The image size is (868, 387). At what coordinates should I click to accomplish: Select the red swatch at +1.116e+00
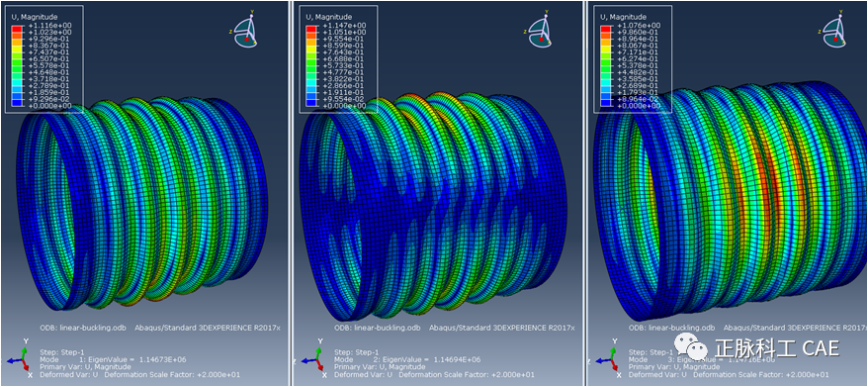[17, 27]
